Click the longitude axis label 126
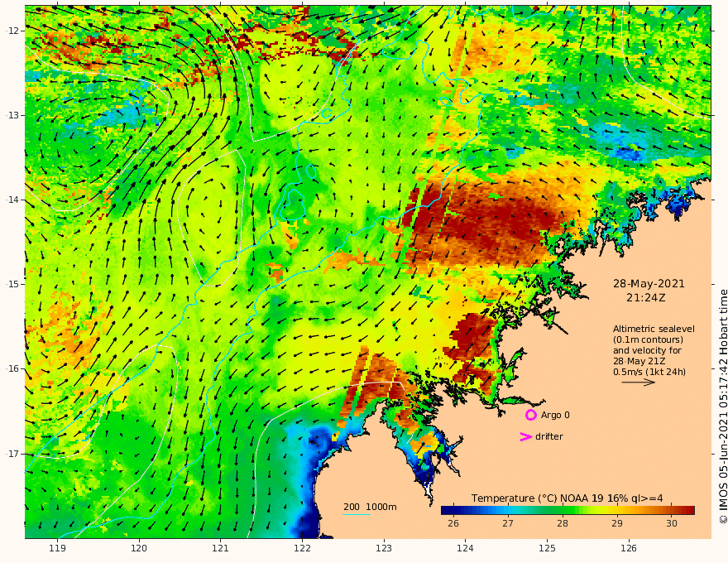Image resolution: width=728 pixels, height=563 pixels. tap(629, 548)
